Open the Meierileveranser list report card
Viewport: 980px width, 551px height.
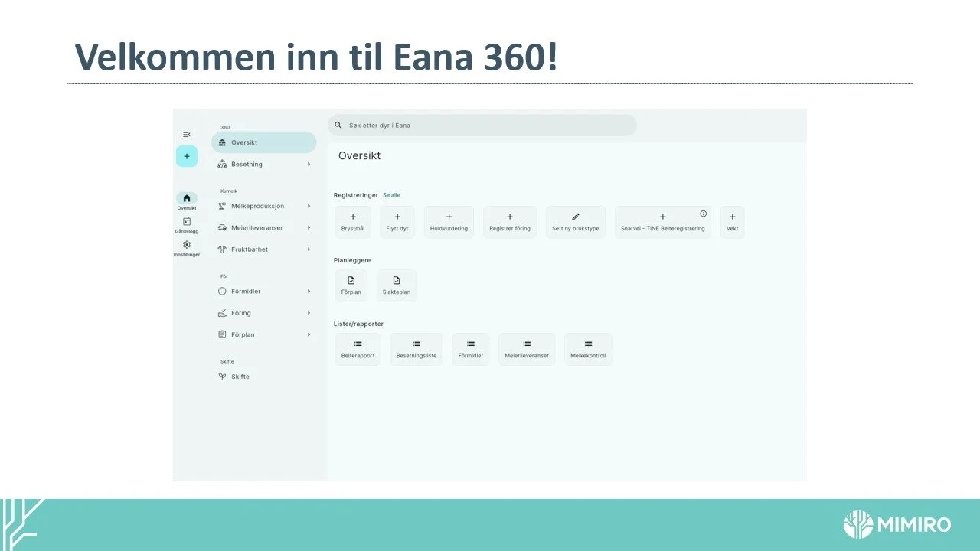coord(527,349)
